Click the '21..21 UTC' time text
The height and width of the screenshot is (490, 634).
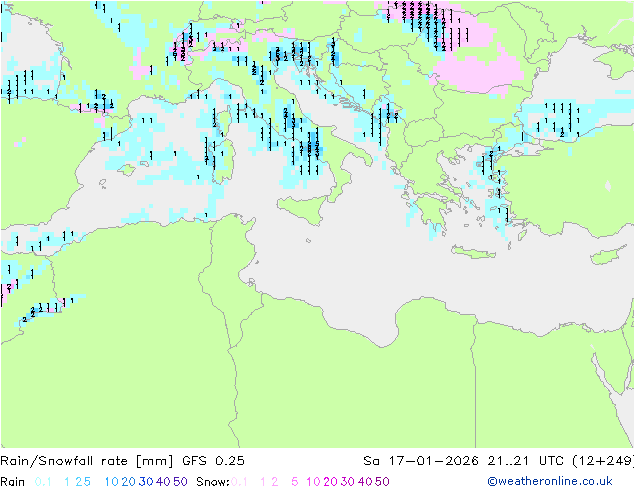(x=526, y=461)
